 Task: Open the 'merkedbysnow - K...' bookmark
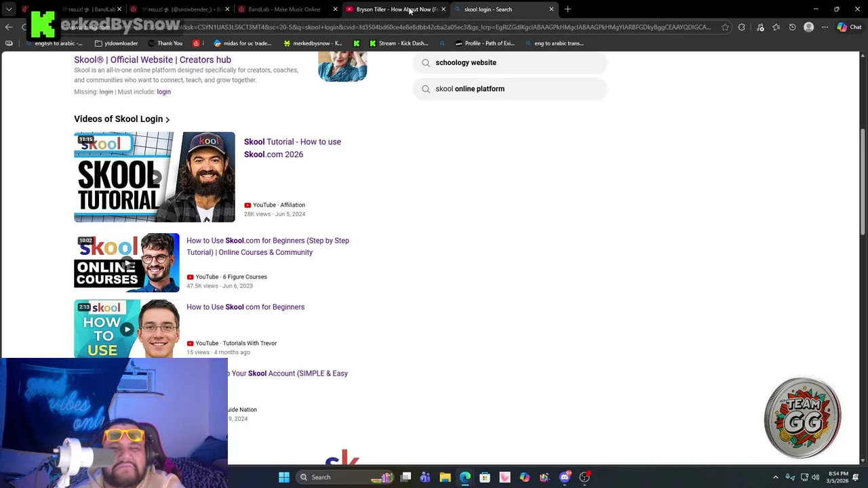click(x=313, y=43)
